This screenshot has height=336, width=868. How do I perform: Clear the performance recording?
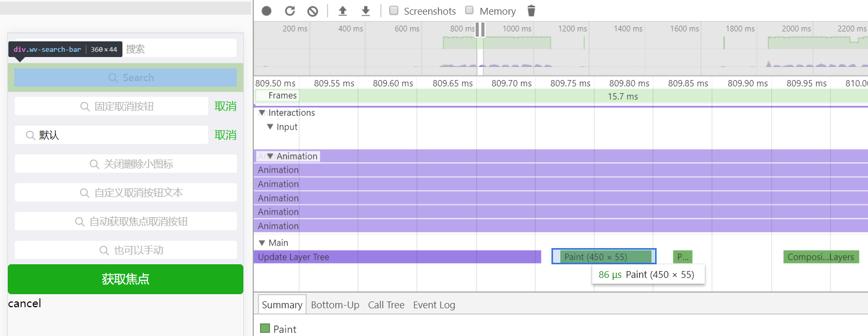pyautogui.click(x=313, y=11)
